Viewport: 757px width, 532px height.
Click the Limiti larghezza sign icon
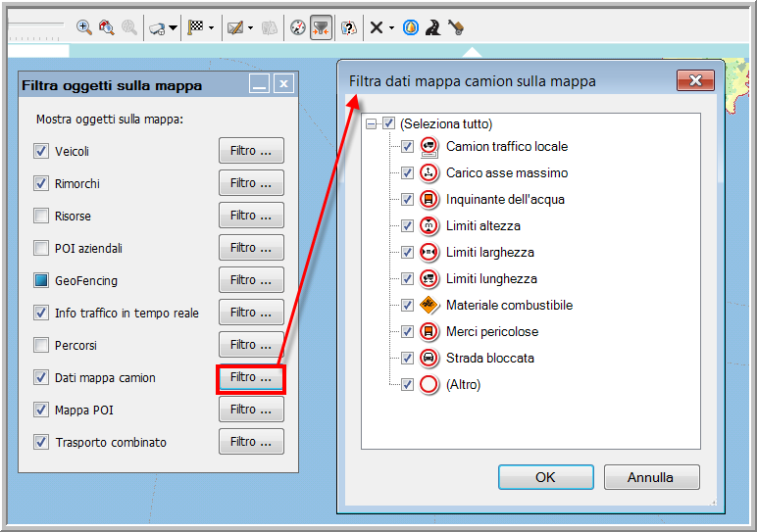point(429,252)
